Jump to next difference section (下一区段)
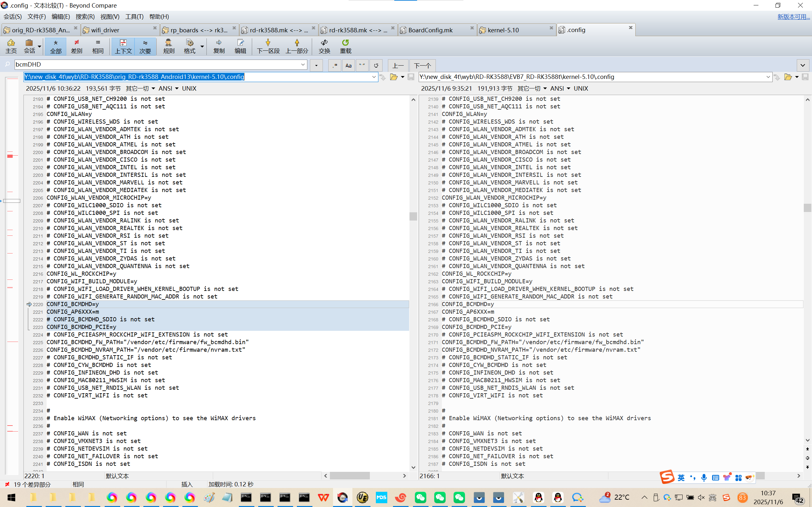The height and width of the screenshot is (507, 812). (268, 46)
